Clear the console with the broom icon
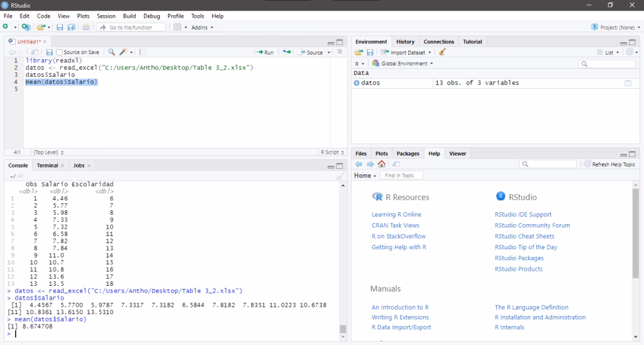Viewport: 644px width, 345px height. point(340,176)
